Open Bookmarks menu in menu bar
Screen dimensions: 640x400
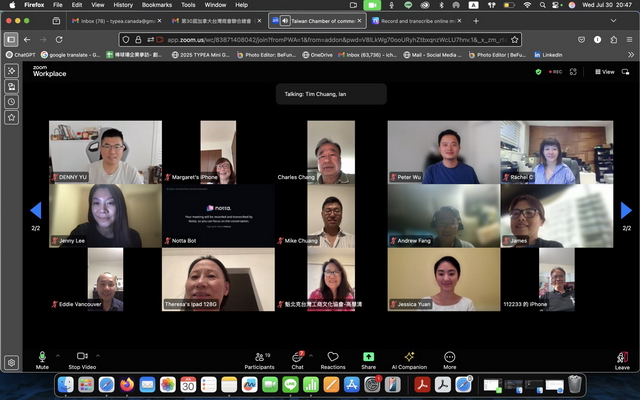coord(156,5)
